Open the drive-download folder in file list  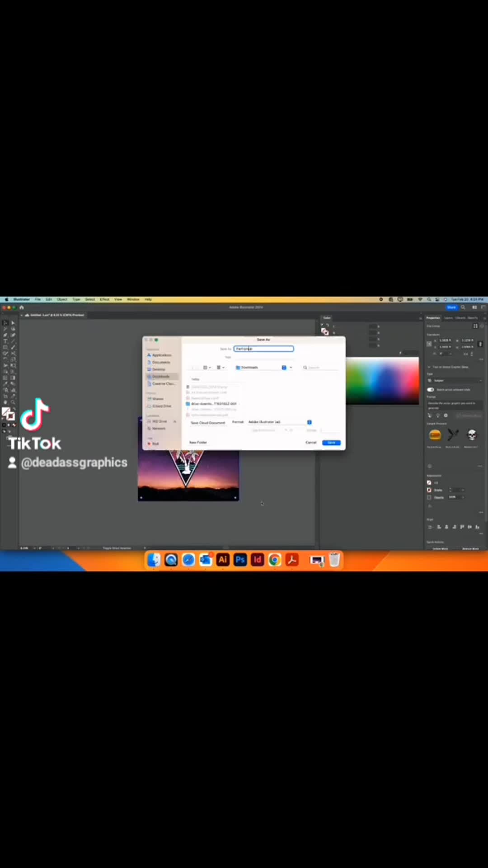[x=211, y=404]
